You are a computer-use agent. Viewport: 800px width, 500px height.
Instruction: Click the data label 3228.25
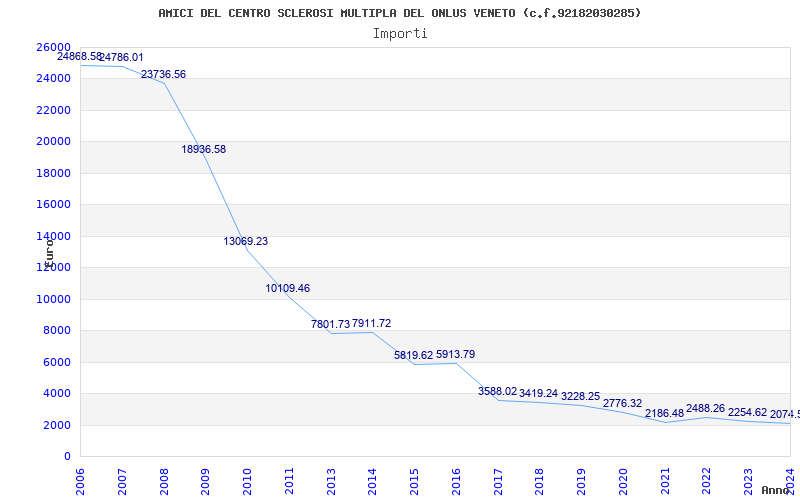coord(580,396)
